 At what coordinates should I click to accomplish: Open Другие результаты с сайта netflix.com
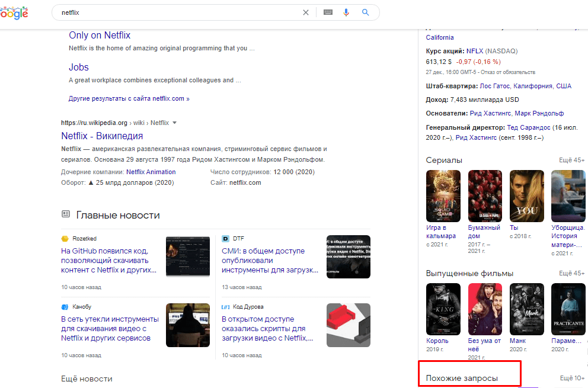pos(129,98)
